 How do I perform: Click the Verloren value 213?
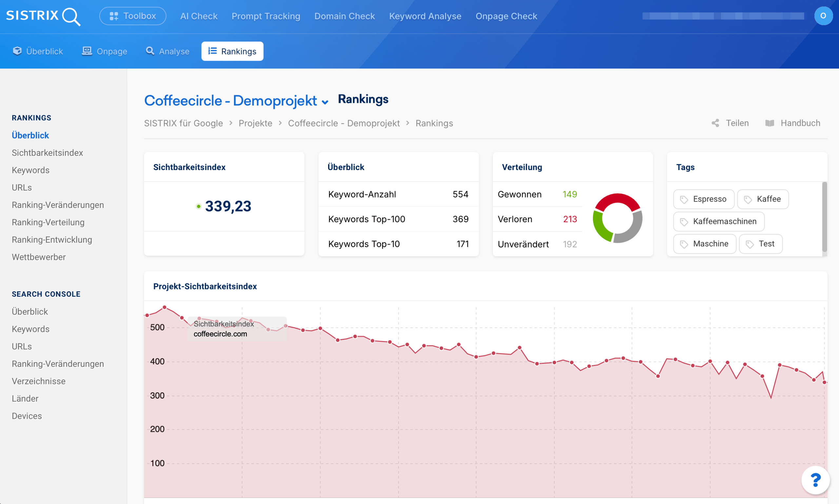click(570, 219)
